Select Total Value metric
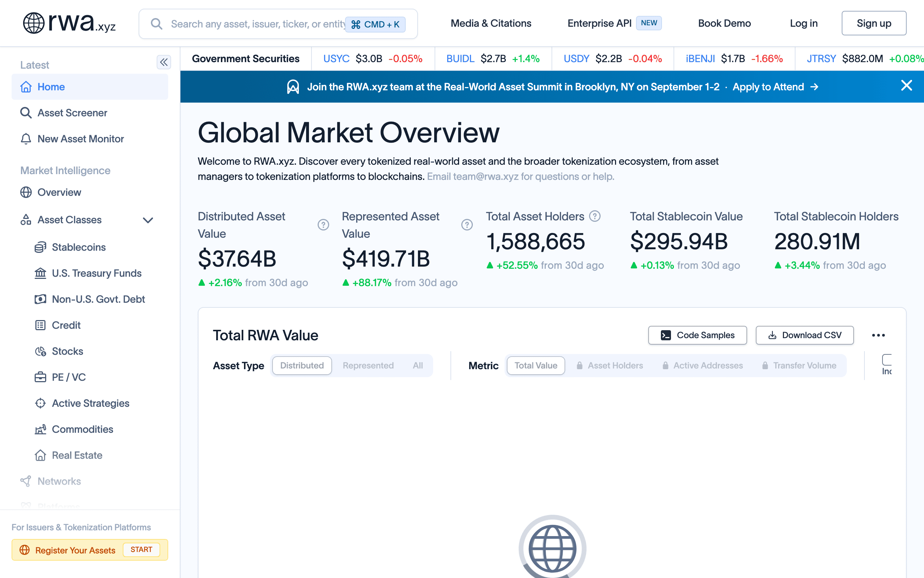 click(x=536, y=366)
